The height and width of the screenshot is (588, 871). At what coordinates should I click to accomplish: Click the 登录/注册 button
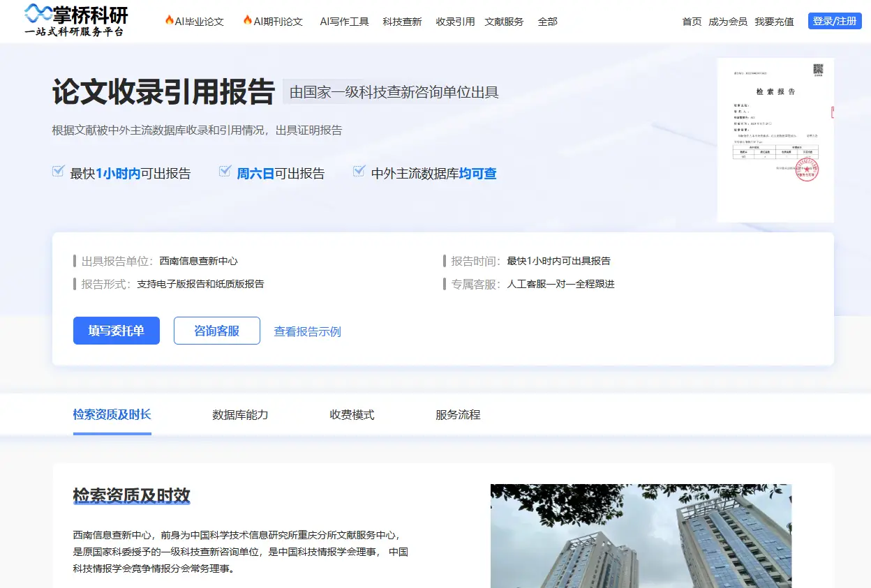pos(835,21)
